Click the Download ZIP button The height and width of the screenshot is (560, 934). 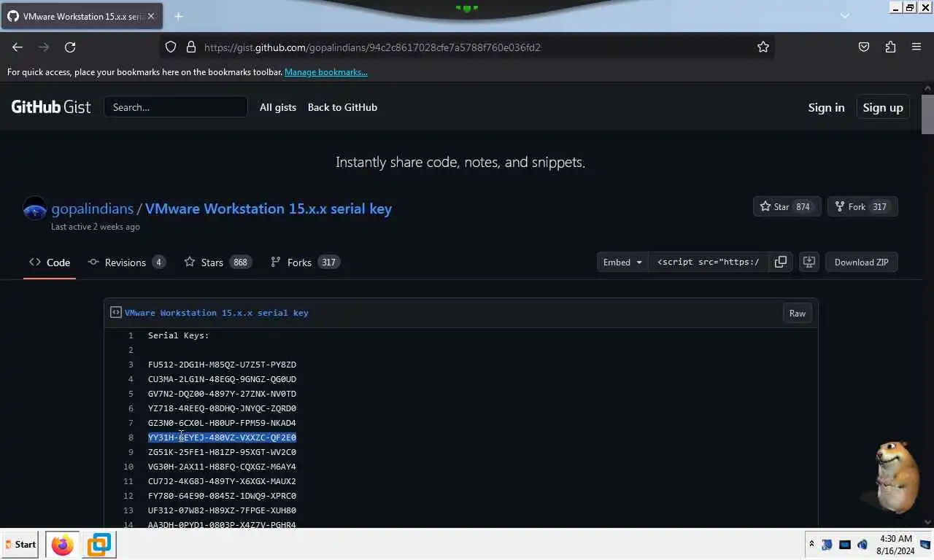tap(861, 262)
